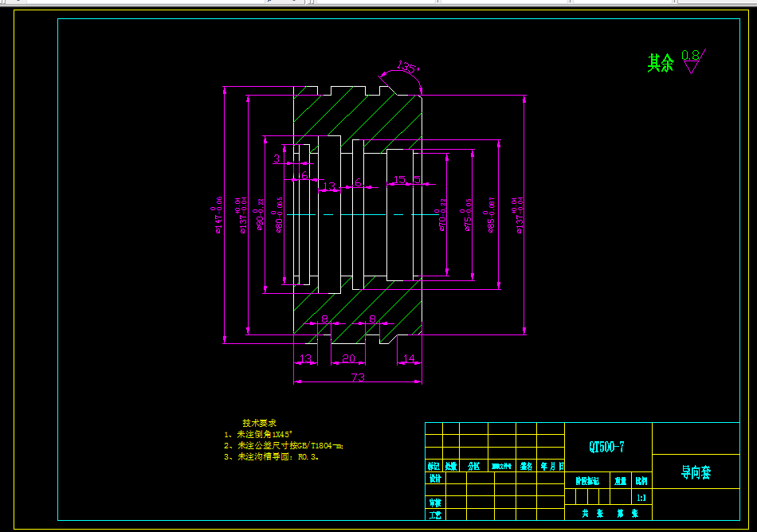Select the 3 groove width dimension
The height and width of the screenshot is (532, 757).
[x=277, y=158]
